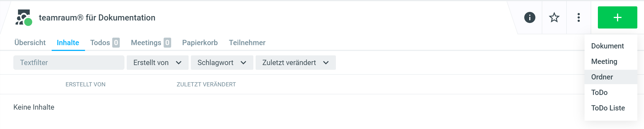
Task: Create a new Ordner from menu
Action: pos(602,77)
